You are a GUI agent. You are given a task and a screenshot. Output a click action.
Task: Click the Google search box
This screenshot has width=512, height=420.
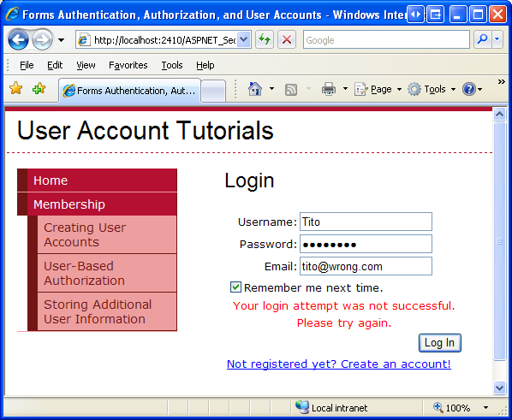click(x=386, y=40)
